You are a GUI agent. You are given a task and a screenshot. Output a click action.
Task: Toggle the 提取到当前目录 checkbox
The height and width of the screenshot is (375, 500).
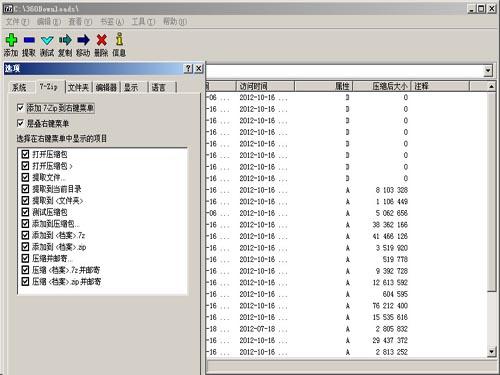25,189
